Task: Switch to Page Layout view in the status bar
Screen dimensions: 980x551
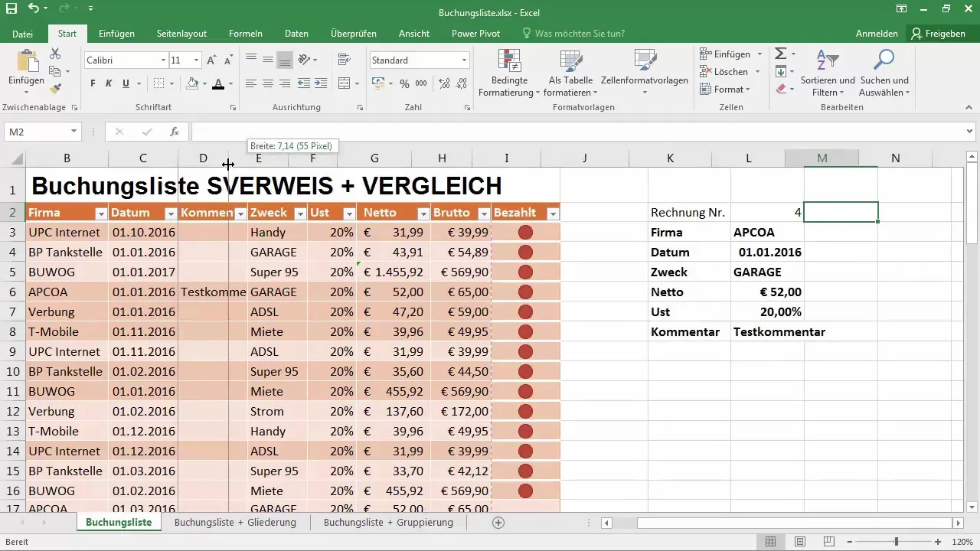Action: tap(800, 542)
